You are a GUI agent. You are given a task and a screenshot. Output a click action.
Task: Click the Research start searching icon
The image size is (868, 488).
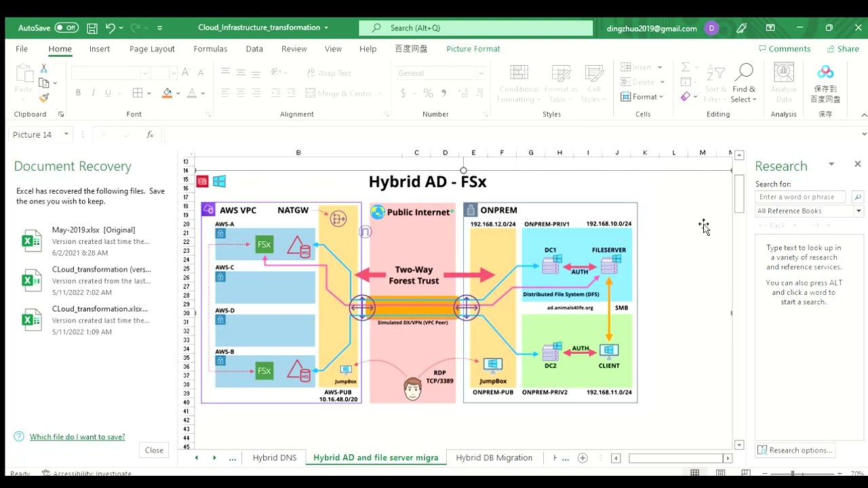tap(857, 197)
